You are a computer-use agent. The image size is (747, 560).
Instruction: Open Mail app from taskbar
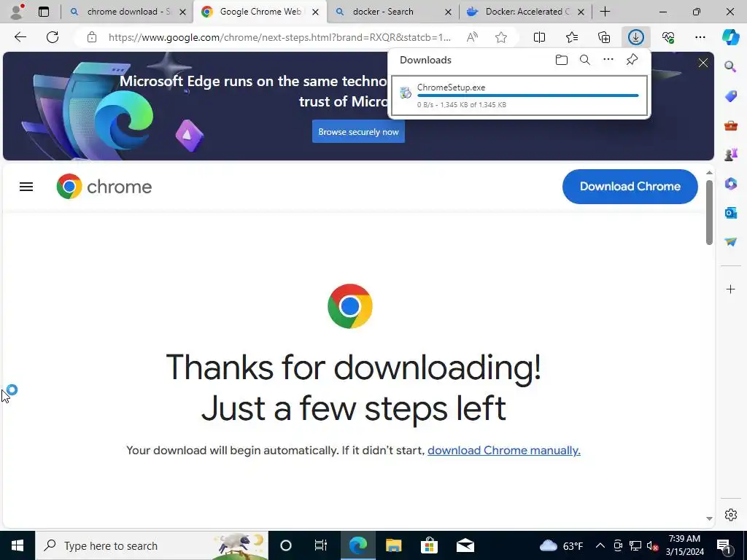[465, 545]
